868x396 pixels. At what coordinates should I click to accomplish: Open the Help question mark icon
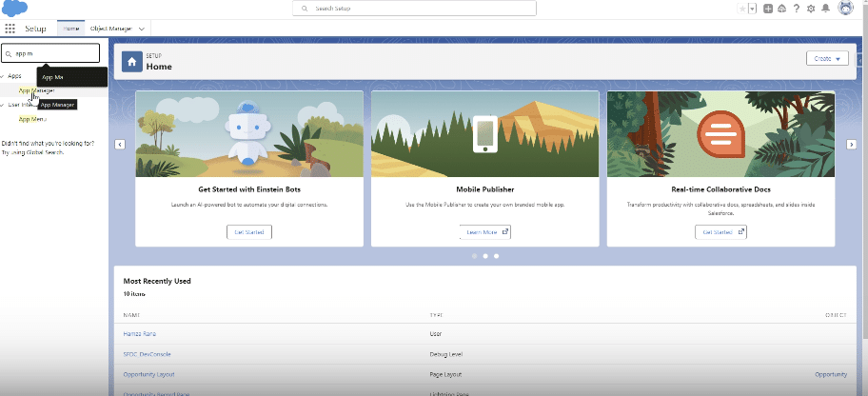[797, 9]
